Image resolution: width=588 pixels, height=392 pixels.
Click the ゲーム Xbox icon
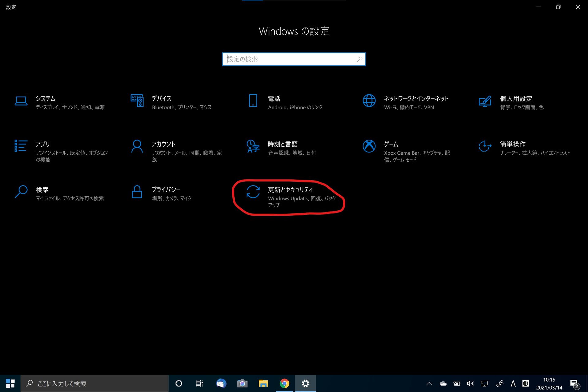(369, 146)
